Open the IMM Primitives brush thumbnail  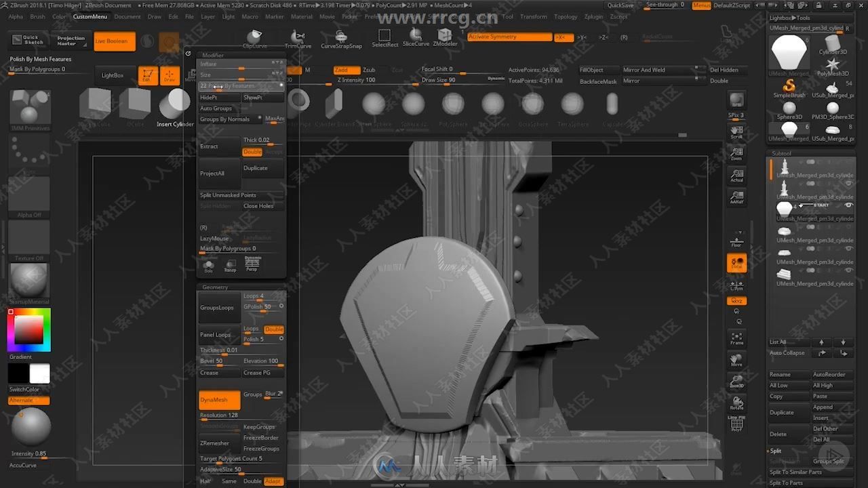(30, 110)
